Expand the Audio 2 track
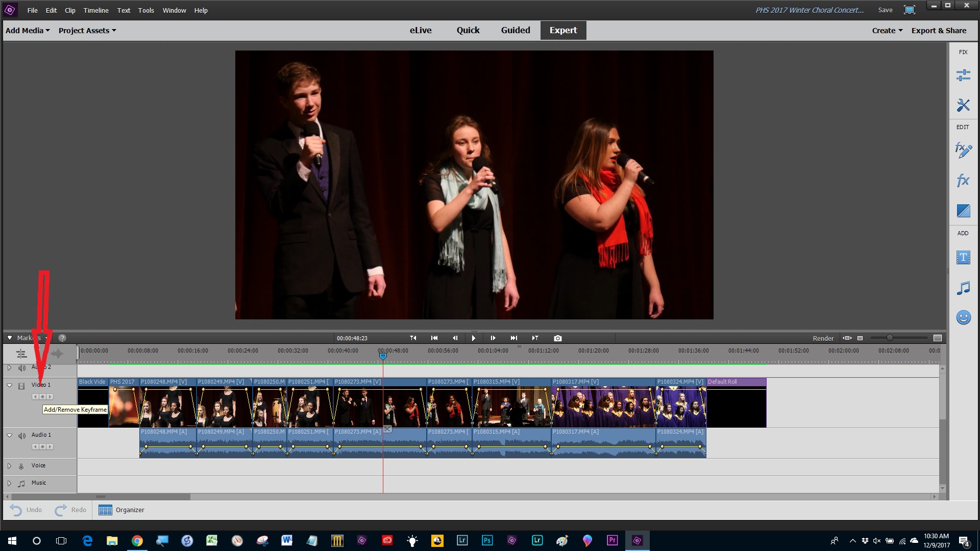Image resolution: width=980 pixels, height=551 pixels. click(9, 367)
